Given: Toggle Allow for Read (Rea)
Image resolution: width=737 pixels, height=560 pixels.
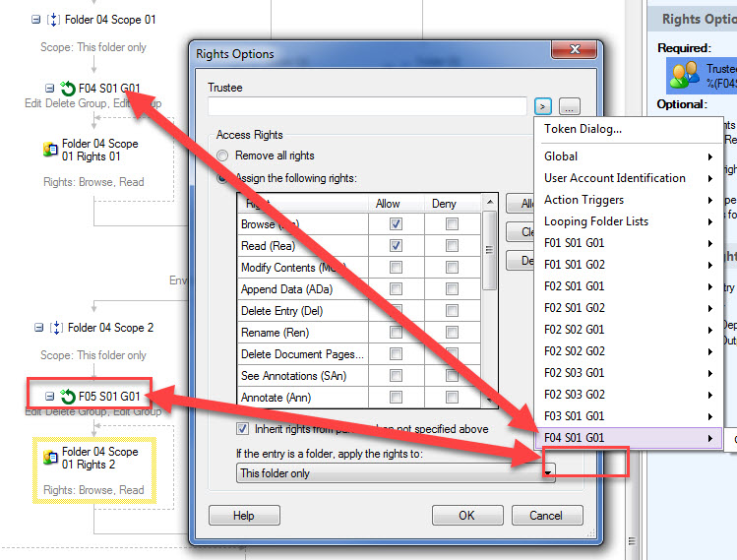Looking at the screenshot, I should coord(396,246).
